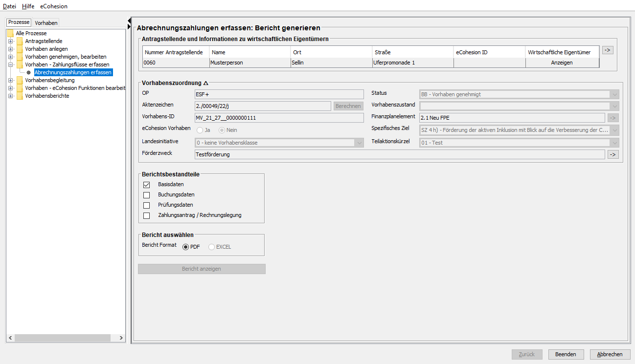Click the arrow button next to the applicant table
The image size is (635, 364).
(x=607, y=50)
